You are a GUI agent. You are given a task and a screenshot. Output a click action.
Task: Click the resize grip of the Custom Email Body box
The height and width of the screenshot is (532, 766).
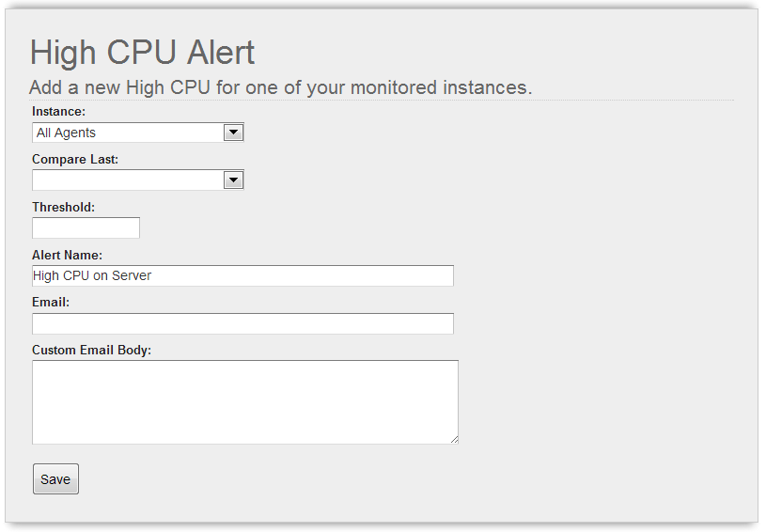tap(454, 440)
